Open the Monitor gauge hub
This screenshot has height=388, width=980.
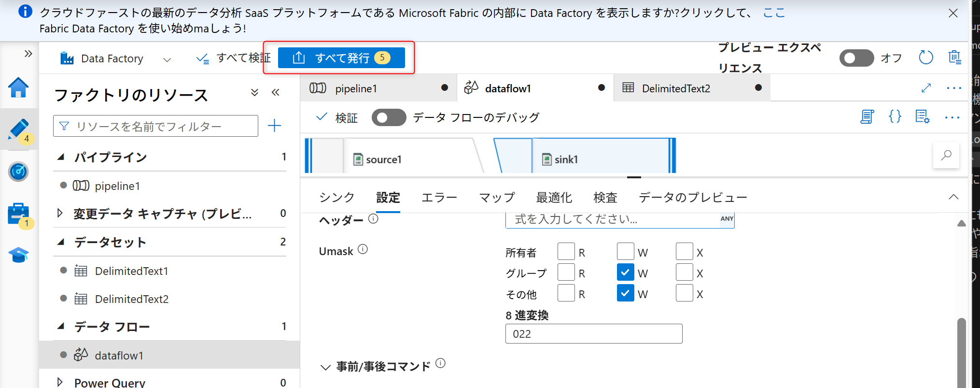click(18, 172)
